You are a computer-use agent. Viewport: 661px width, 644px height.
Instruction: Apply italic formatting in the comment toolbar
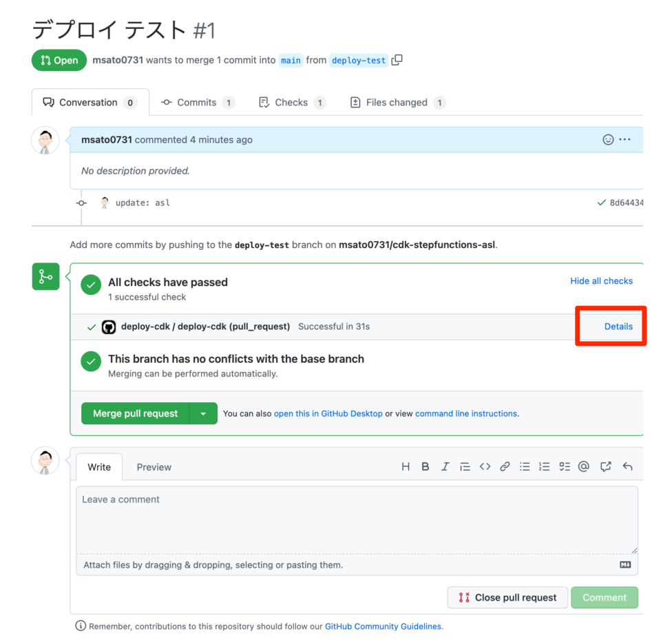(445, 466)
